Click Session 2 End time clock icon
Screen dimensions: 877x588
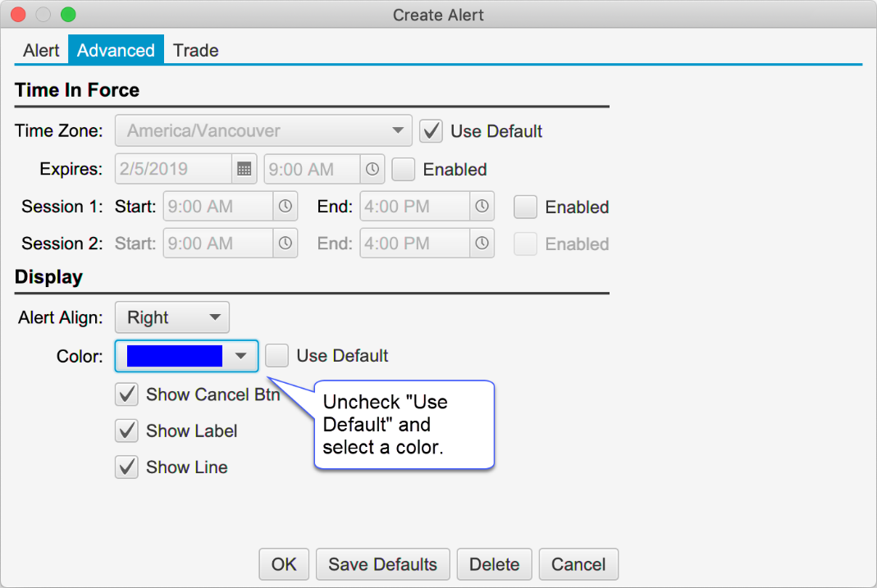[482, 244]
